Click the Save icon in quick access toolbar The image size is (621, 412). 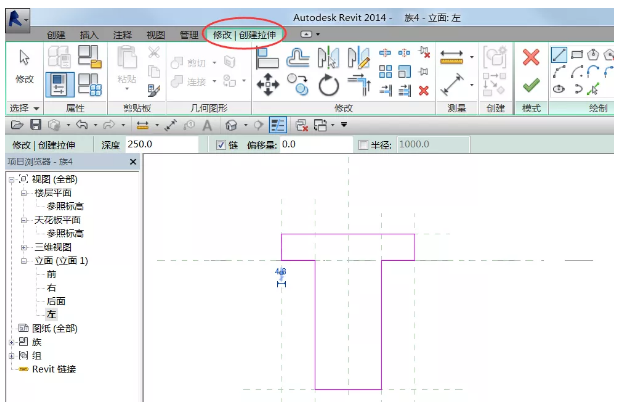click(36, 125)
